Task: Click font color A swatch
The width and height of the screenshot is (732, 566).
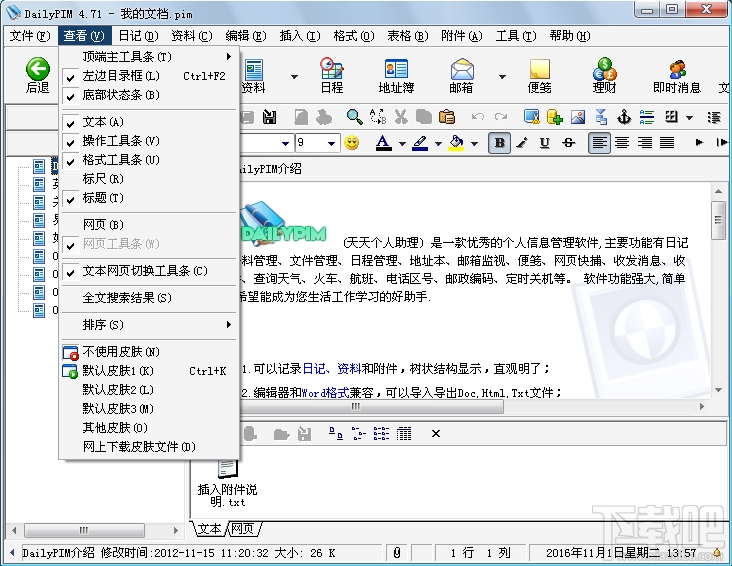Action: coord(383,143)
